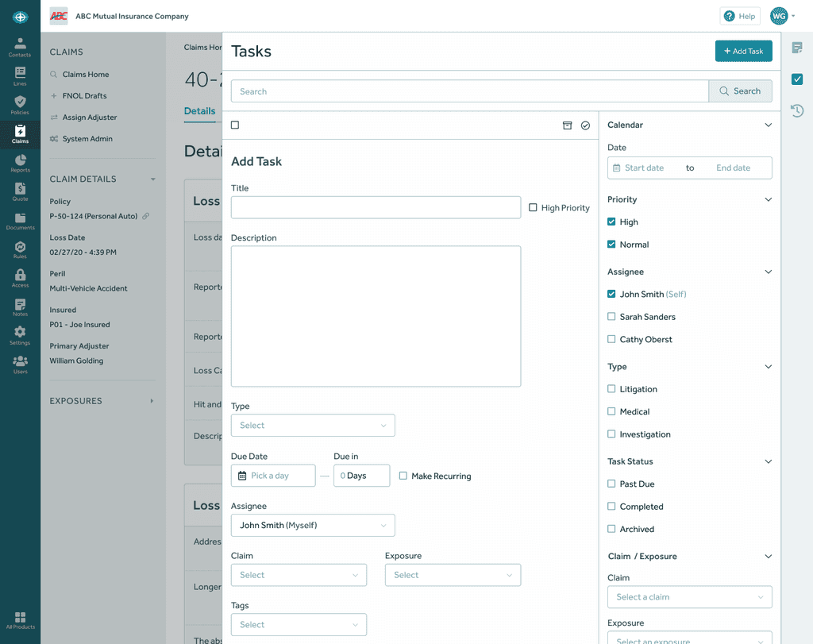Screen dimensions: 813x644
Task: Switch to the Details tab
Action: click(199, 111)
